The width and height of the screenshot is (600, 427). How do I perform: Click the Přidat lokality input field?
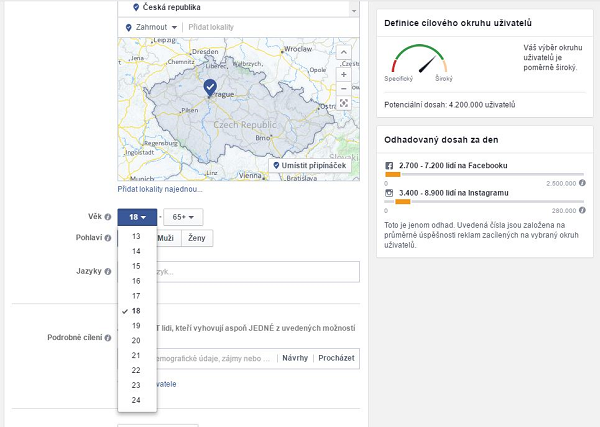point(272,27)
